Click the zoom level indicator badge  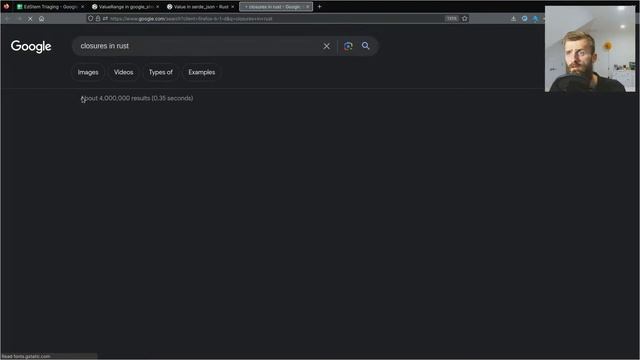click(x=451, y=19)
